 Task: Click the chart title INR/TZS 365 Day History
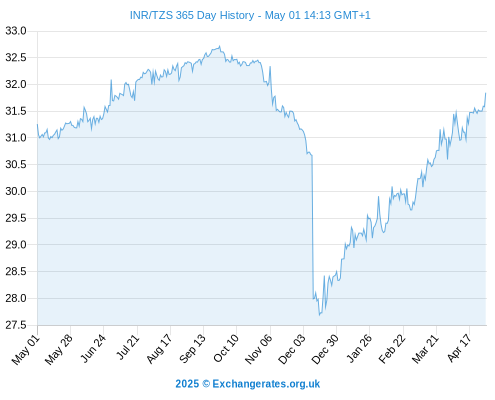pos(192,15)
